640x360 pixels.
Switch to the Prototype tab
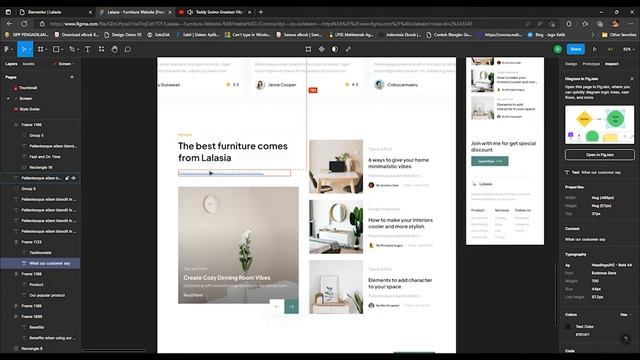tap(591, 64)
